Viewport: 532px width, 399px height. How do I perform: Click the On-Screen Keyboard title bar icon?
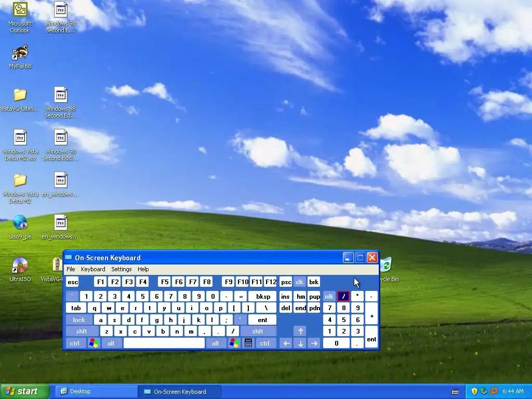(68, 258)
